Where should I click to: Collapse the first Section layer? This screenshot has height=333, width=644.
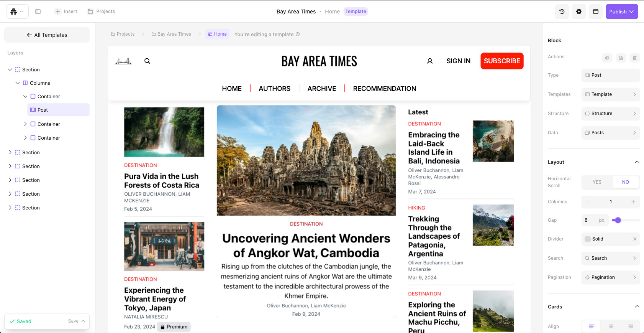pyautogui.click(x=10, y=69)
